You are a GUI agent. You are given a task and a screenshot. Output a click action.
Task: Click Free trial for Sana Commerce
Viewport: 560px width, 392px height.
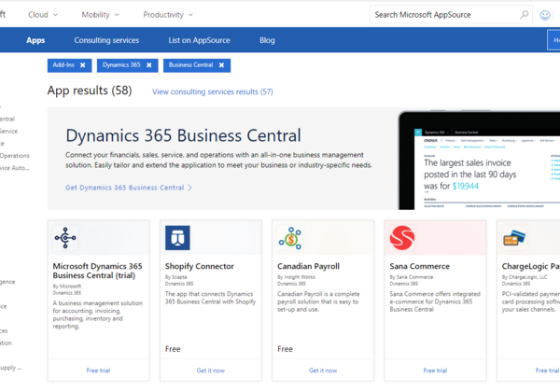coord(435,371)
